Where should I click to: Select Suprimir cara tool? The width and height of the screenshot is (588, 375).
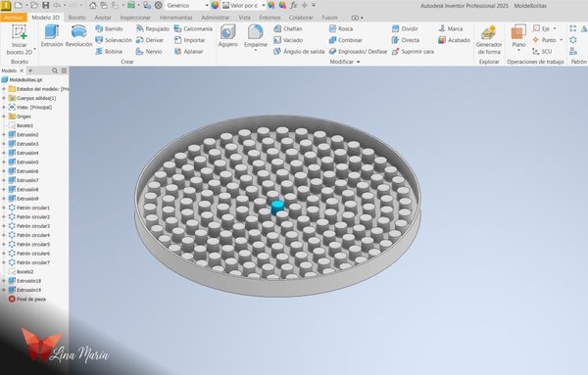coord(413,51)
